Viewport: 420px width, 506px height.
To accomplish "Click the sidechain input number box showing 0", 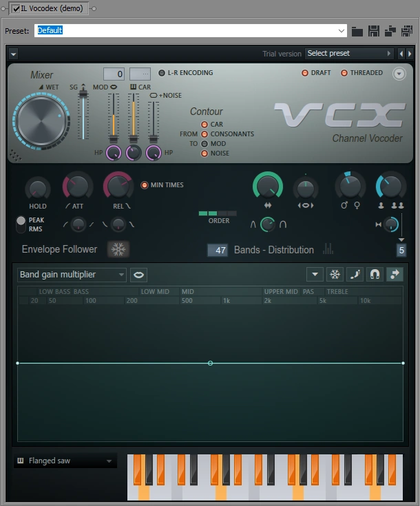I will pos(114,74).
